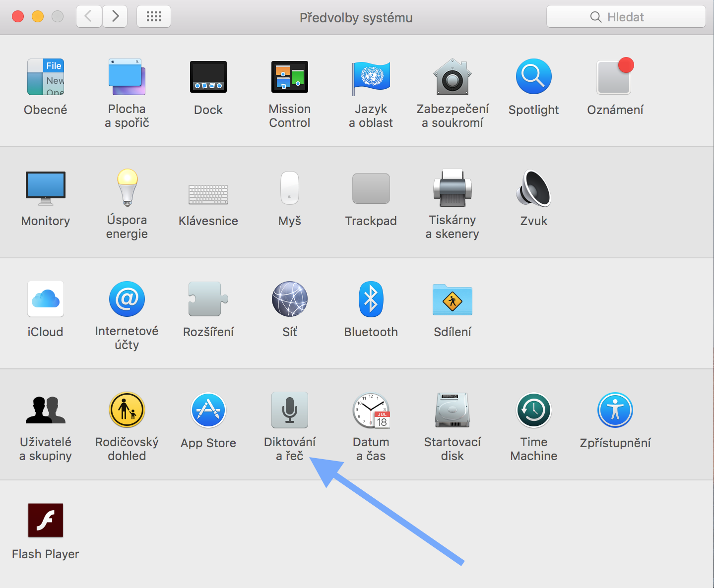Open Mission Control preferences
This screenshot has width=714, height=588.
[289, 77]
